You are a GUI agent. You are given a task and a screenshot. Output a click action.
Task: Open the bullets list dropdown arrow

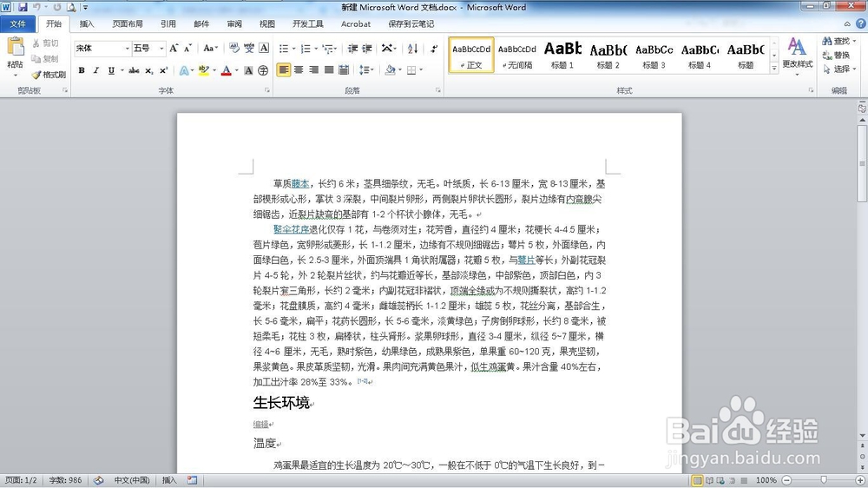pyautogui.click(x=293, y=49)
